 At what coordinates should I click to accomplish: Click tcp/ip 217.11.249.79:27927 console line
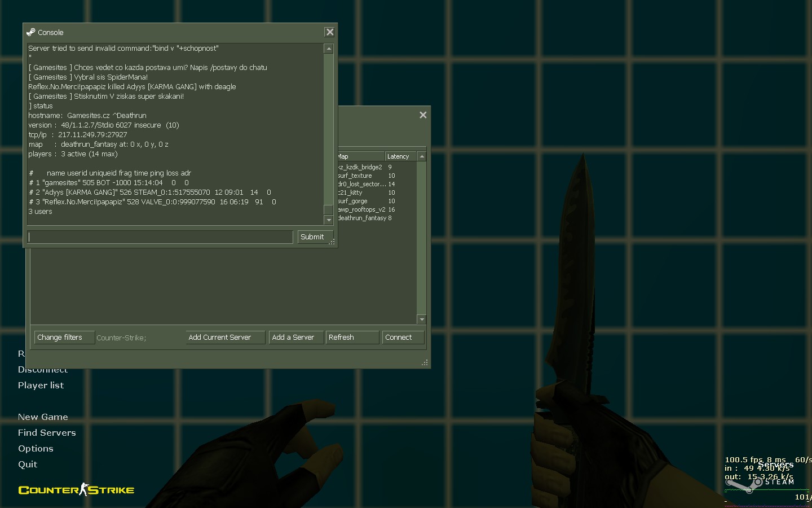78,135
